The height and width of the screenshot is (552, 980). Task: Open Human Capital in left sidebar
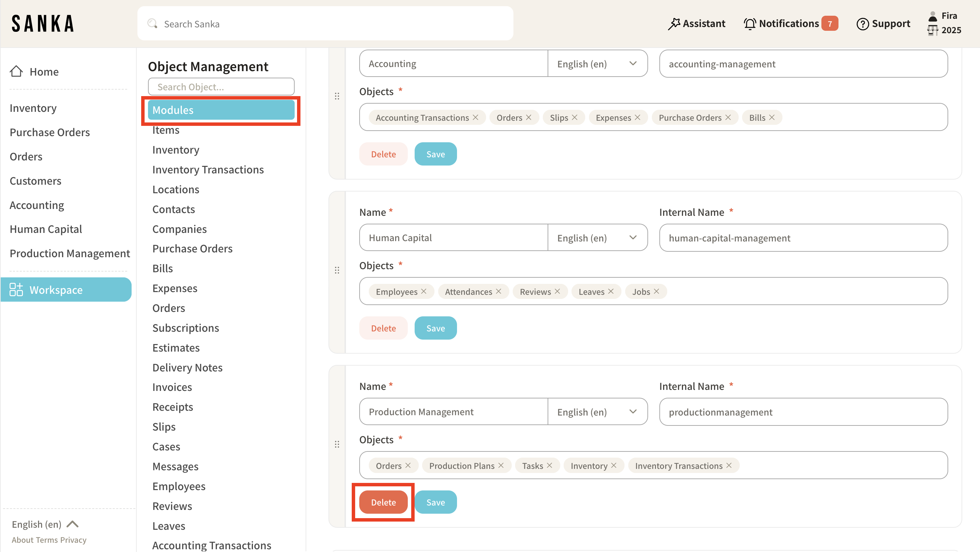point(46,229)
